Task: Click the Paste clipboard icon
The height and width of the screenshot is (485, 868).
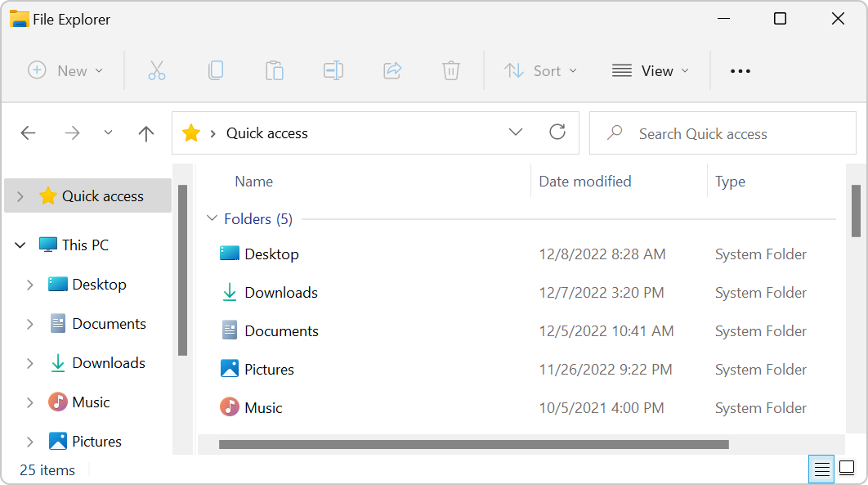Action: 275,71
